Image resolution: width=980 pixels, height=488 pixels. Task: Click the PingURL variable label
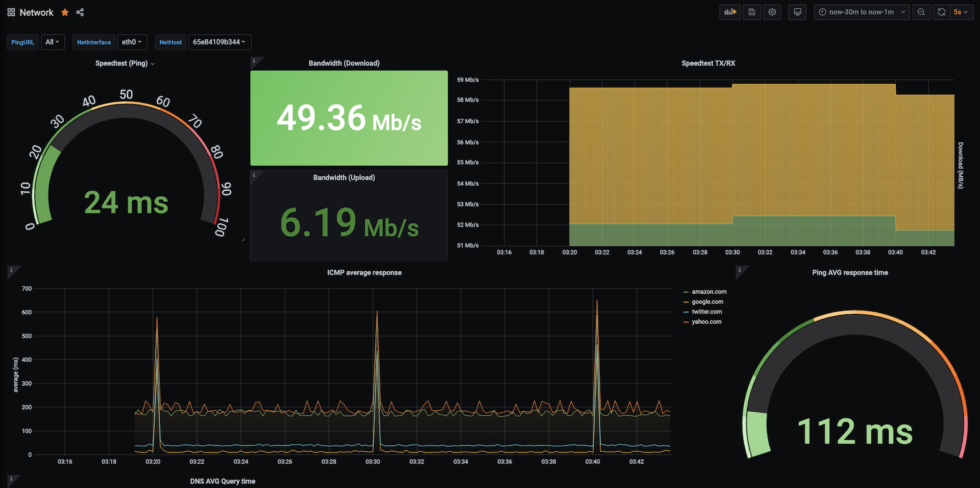pyautogui.click(x=22, y=42)
